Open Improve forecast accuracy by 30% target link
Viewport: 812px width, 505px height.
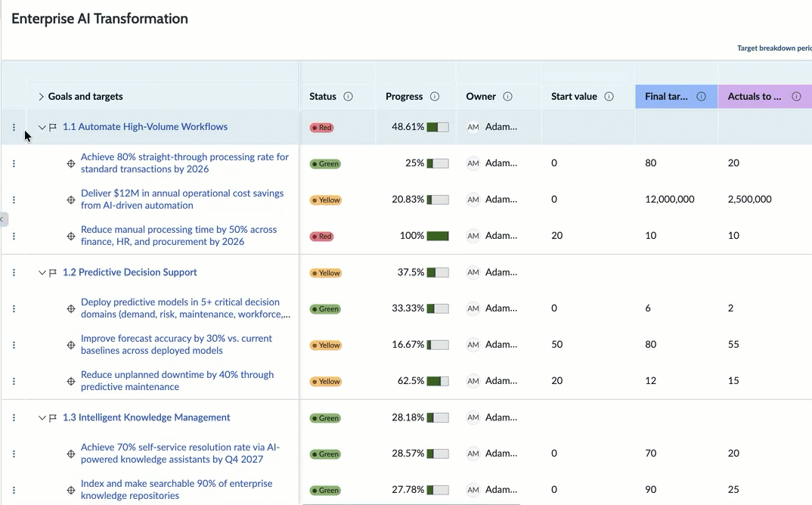176,344
